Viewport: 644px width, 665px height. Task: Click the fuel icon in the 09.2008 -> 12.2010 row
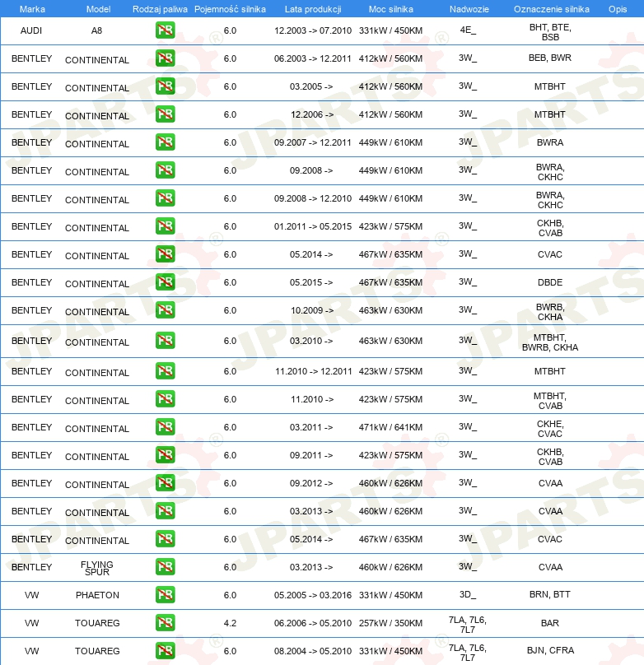tap(165, 198)
